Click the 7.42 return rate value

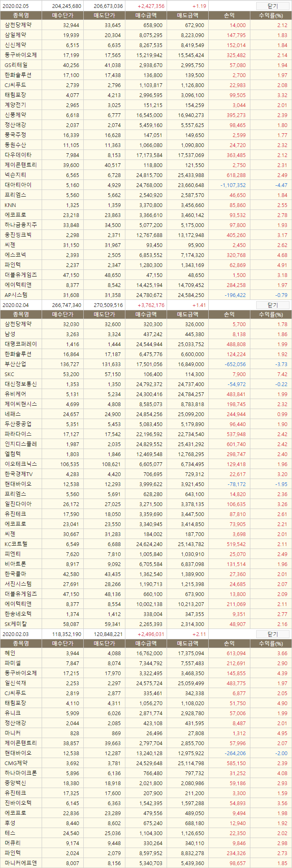pos(282,374)
